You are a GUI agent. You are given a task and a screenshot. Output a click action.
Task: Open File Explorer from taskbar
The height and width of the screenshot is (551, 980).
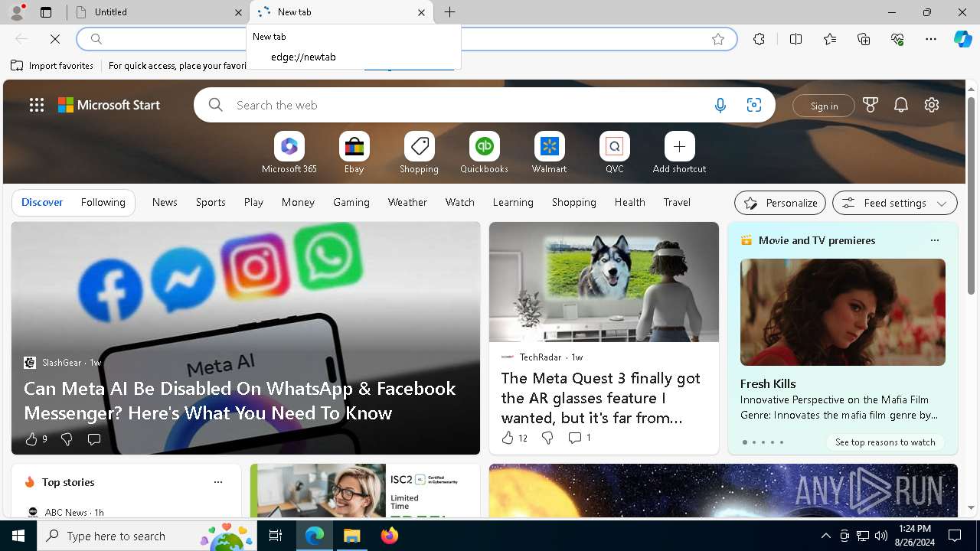(x=352, y=536)
